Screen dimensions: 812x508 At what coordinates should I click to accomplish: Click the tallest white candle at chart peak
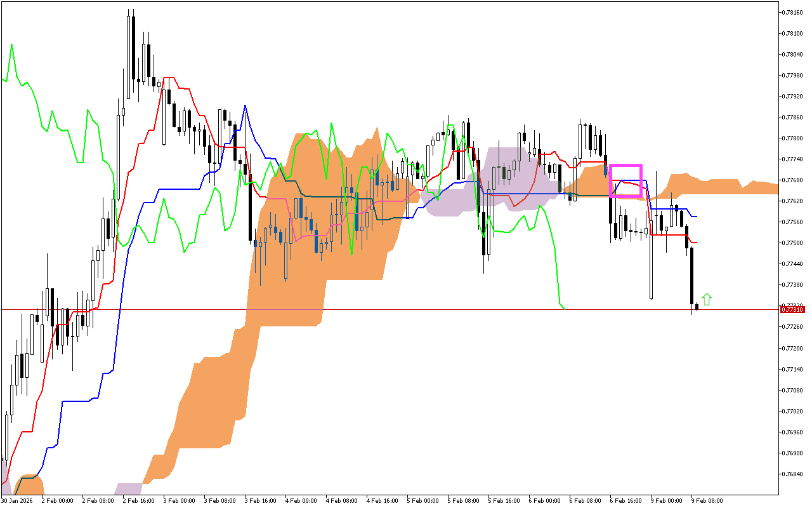pos(128,57)
